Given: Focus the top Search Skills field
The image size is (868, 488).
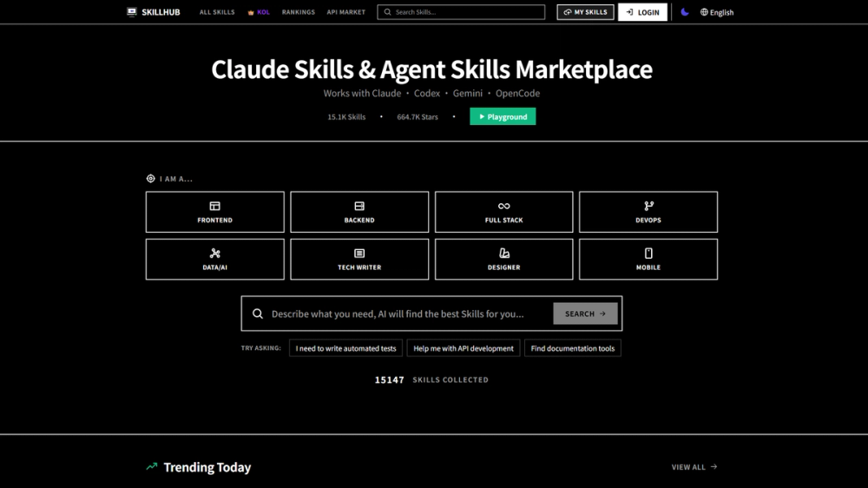Looking at the screenshot, I should [x=461, y=12].
